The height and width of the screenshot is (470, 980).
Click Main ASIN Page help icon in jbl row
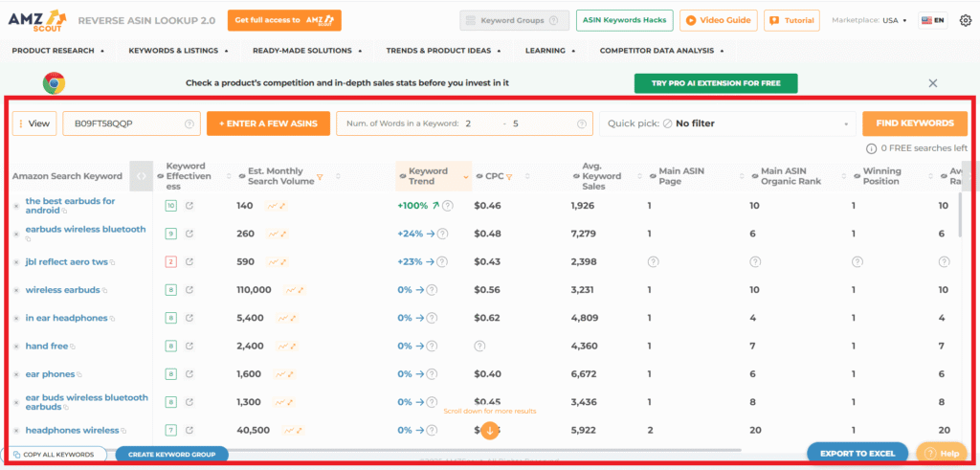(x=653, y=262)
